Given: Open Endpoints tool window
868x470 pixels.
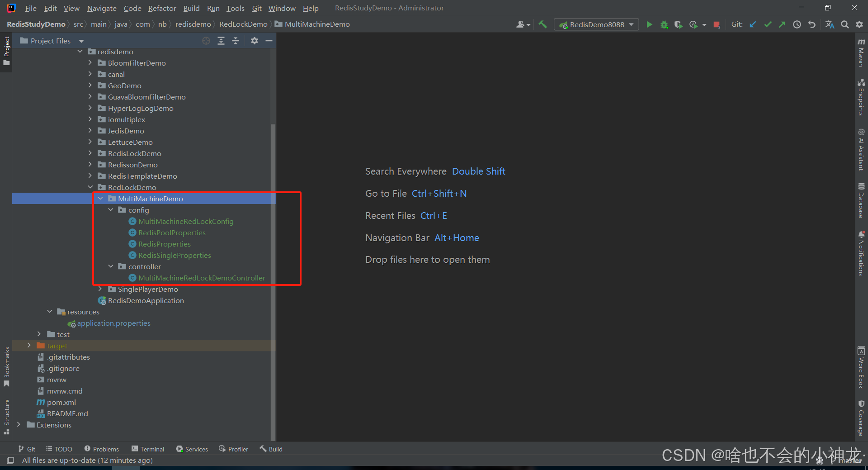Looking at the screenshot, I should pos(861,97).
